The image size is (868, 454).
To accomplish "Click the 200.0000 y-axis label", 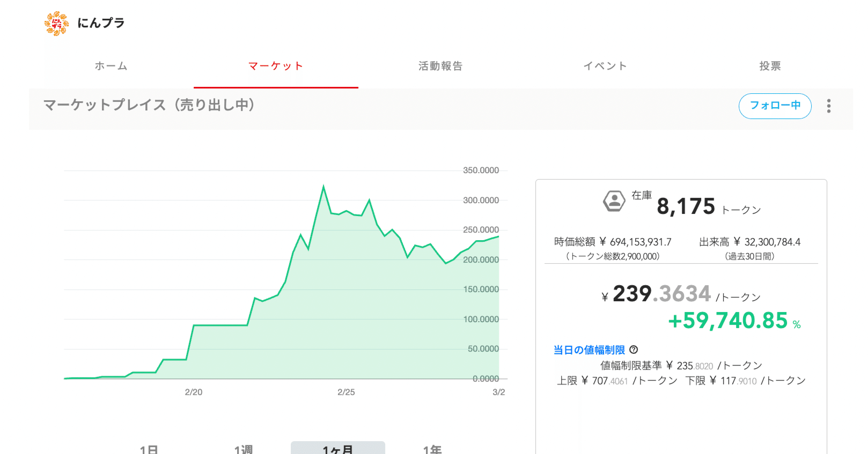I will (x=481, y=260).
